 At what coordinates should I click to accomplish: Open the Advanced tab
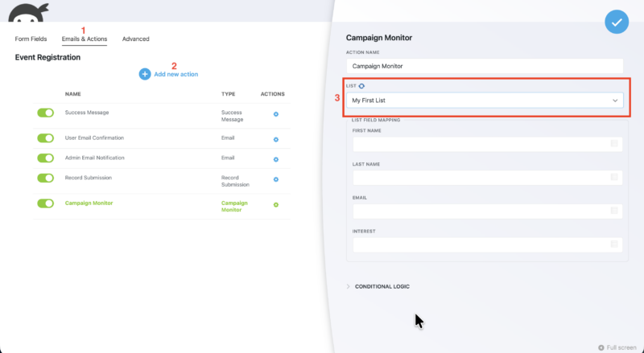(x=135, y=39)
